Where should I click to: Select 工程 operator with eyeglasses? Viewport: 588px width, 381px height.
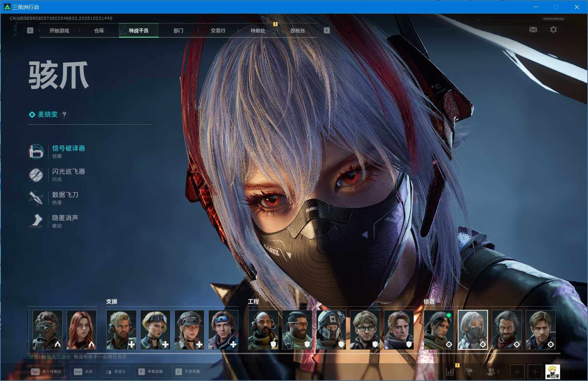click(365, 330)
